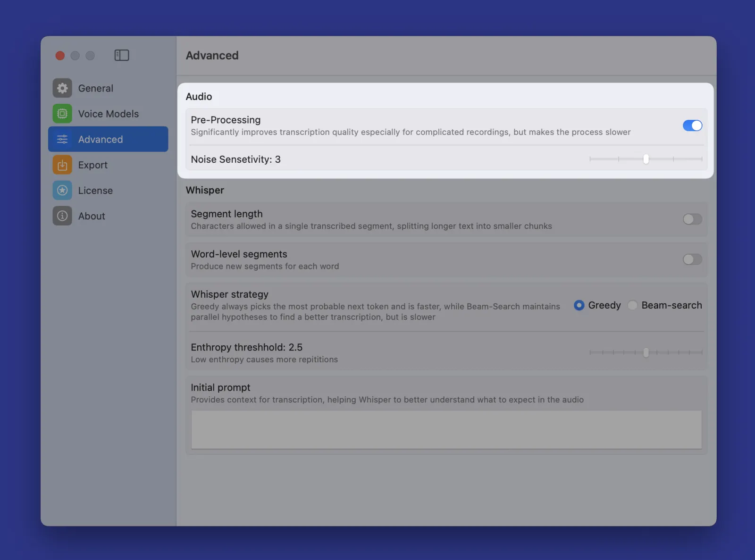
Task: Adjust the Enthropy threshhold slider
Action: click(646, 352)
